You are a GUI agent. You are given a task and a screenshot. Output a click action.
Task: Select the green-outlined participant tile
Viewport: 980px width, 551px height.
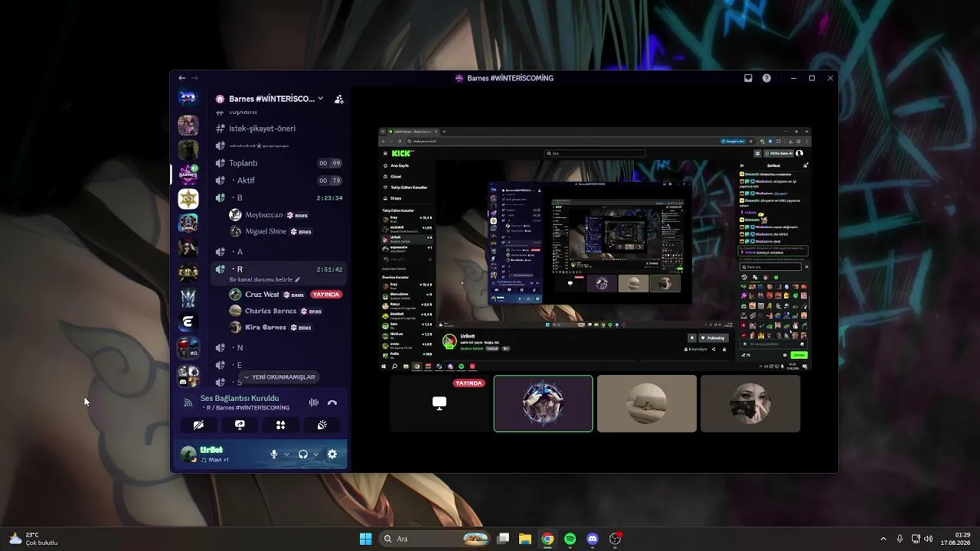click(x=543, y=403)
